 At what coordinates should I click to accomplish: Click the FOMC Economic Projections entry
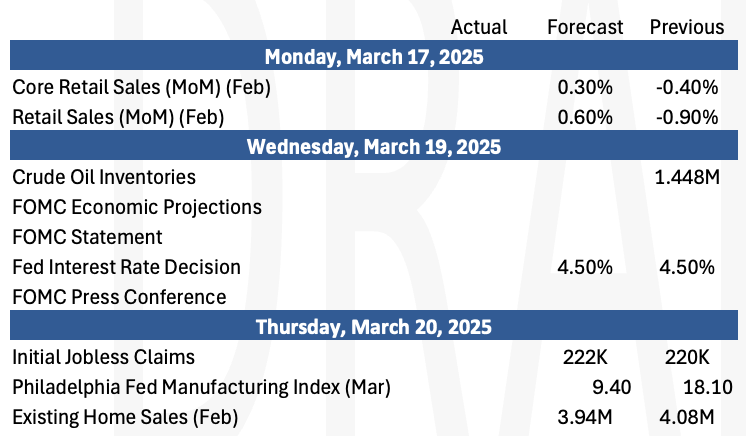click(x=137, y=207)
